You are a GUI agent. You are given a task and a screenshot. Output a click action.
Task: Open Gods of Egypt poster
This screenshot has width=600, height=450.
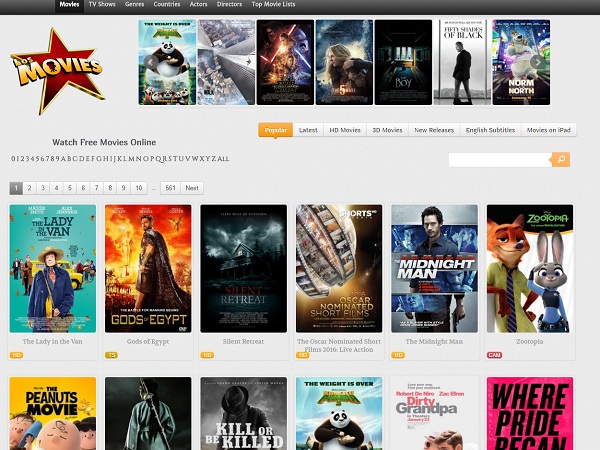pos(148,268)
